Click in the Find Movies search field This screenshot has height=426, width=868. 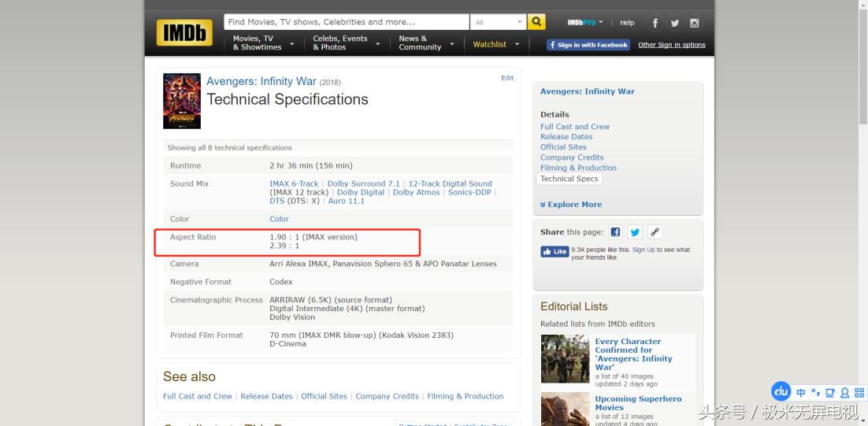tap(347, 22)
